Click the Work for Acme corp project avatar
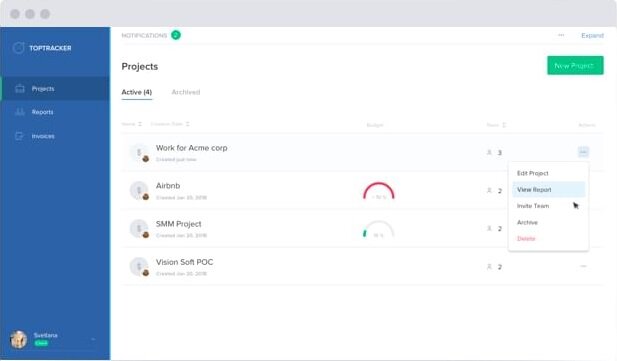The width and height of the screenshot is (617, 361). click(139, 152)
